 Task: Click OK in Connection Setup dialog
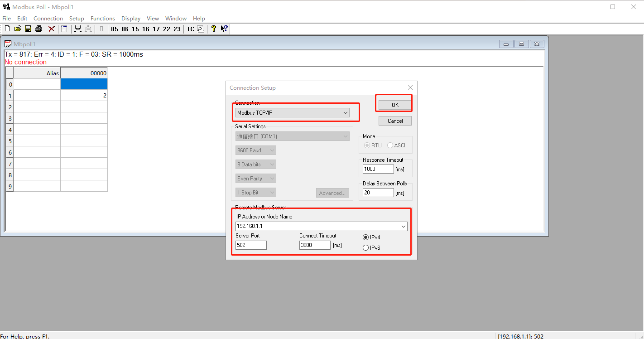click(x=395, y=105)
